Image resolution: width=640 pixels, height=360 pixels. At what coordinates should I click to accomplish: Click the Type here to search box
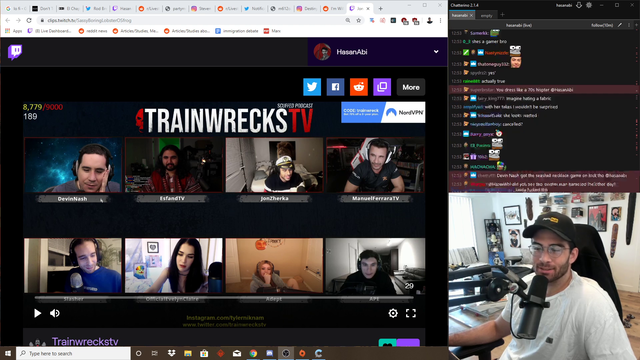[73, 353]
